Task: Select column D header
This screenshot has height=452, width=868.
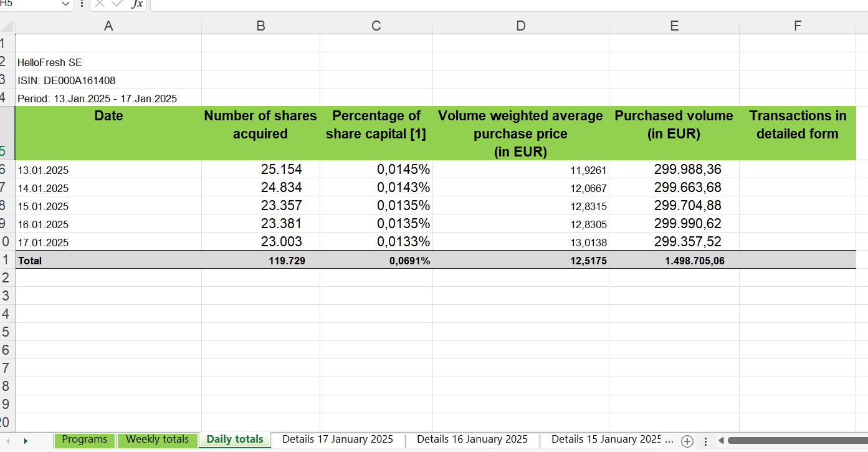Action: 520,26
